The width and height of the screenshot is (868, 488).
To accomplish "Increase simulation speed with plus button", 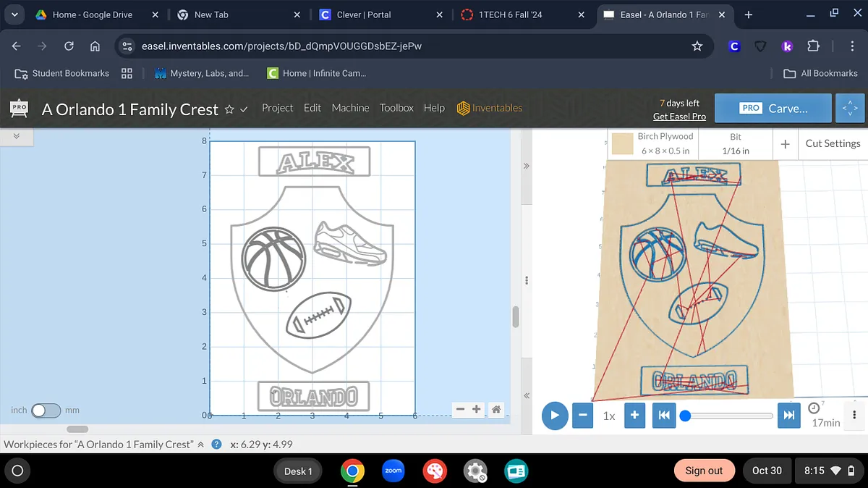I will coord(634,416).
